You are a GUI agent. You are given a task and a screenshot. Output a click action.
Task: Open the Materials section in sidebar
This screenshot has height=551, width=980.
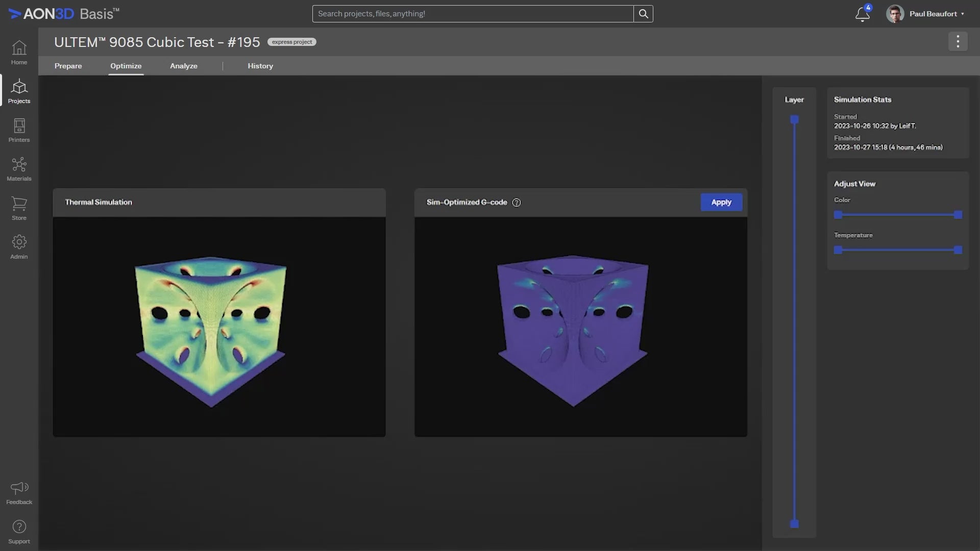pos(19,169)
